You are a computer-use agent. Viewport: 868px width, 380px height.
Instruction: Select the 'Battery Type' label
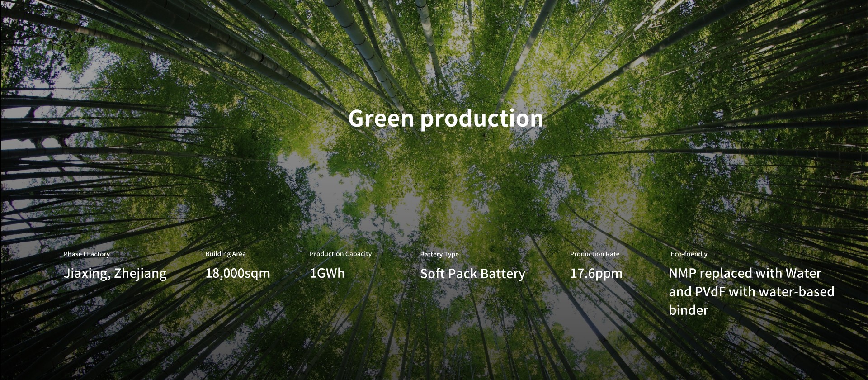[439, 254]
